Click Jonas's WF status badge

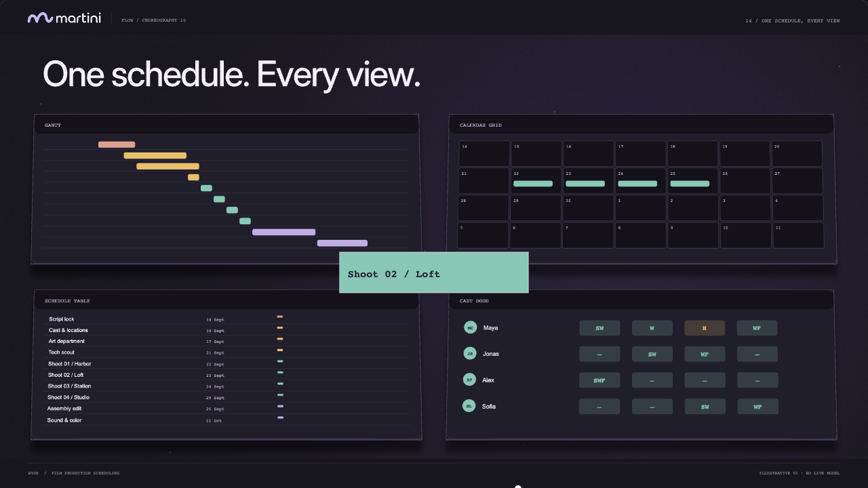pos(705,354)
